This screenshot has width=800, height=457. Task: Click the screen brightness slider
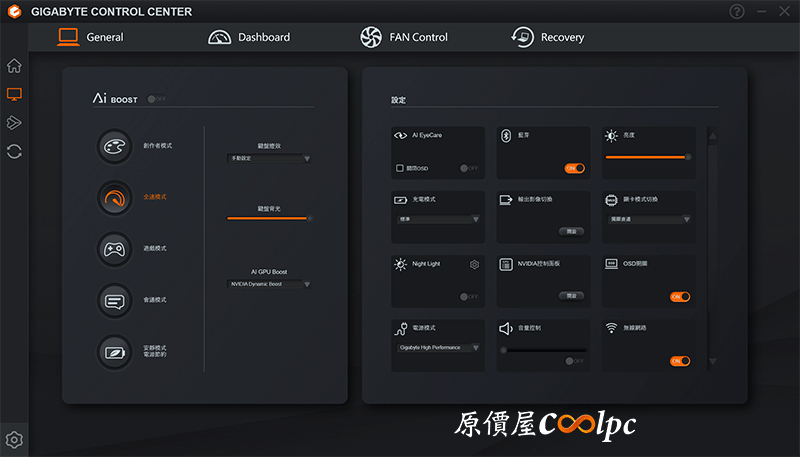click(648, 157)
